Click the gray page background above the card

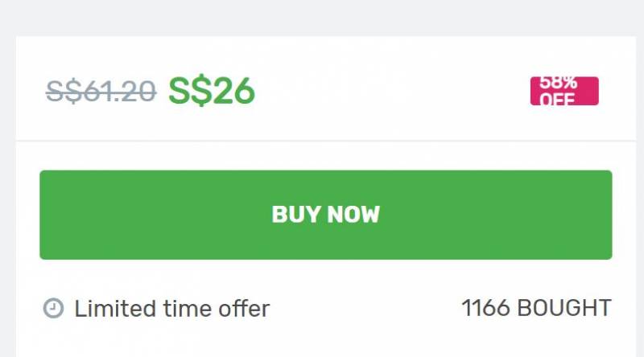point(322,16)
